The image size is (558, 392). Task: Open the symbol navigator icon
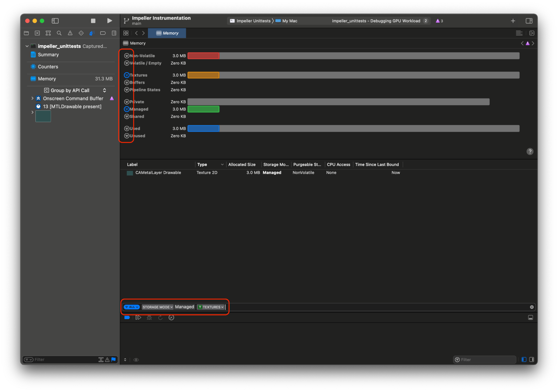coord(48,33)
